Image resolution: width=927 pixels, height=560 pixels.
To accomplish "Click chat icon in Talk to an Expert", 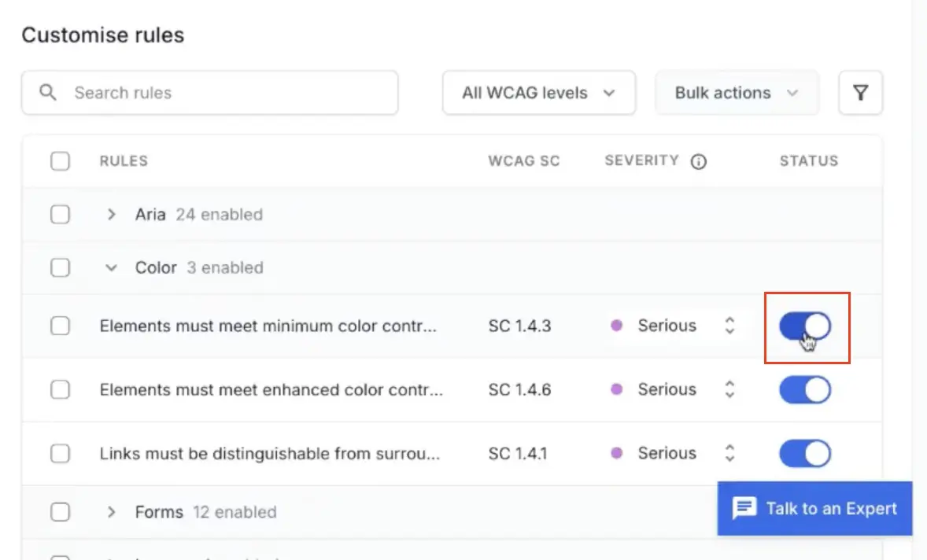I will tap(744, 508).
